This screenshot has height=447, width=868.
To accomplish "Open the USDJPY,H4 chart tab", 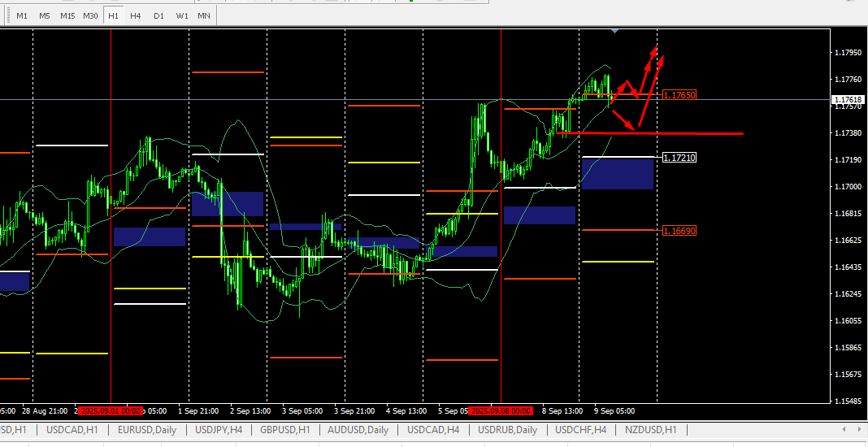I will click(x=219, y=429).
